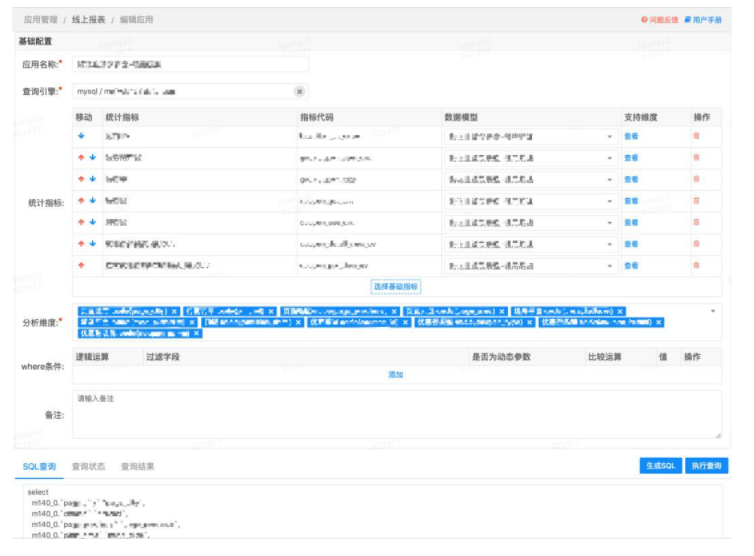Open 数据模型 dropdown in last row
Image resolution: width=754 pixels, height=556 pixels.
(609, 266)
